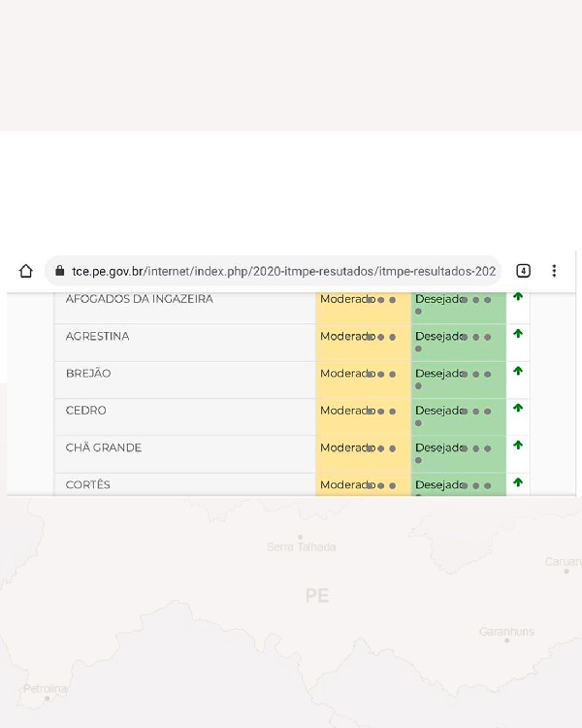
Task: Click the Moderado cell for AGRESTINA
Action: point(364,343)
